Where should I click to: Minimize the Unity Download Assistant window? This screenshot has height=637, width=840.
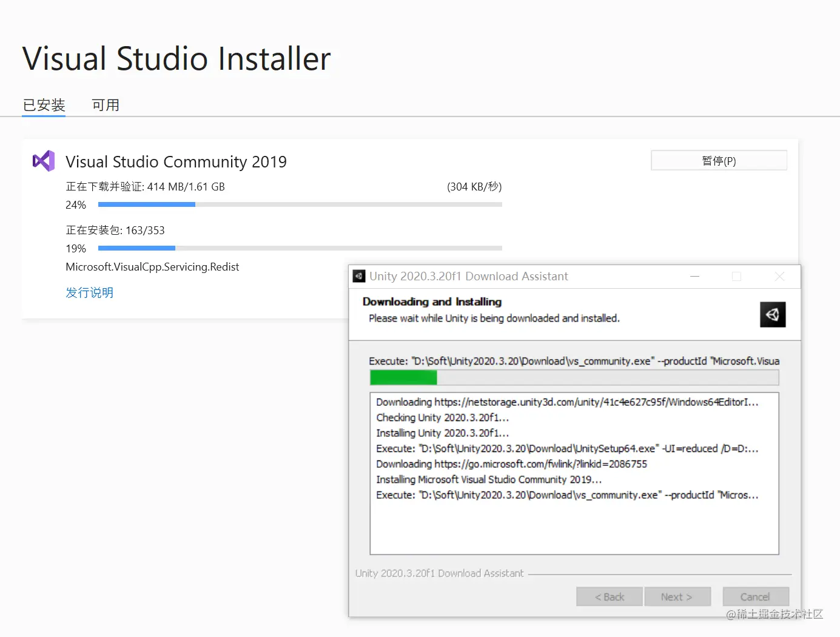click(x=695, y=276)
